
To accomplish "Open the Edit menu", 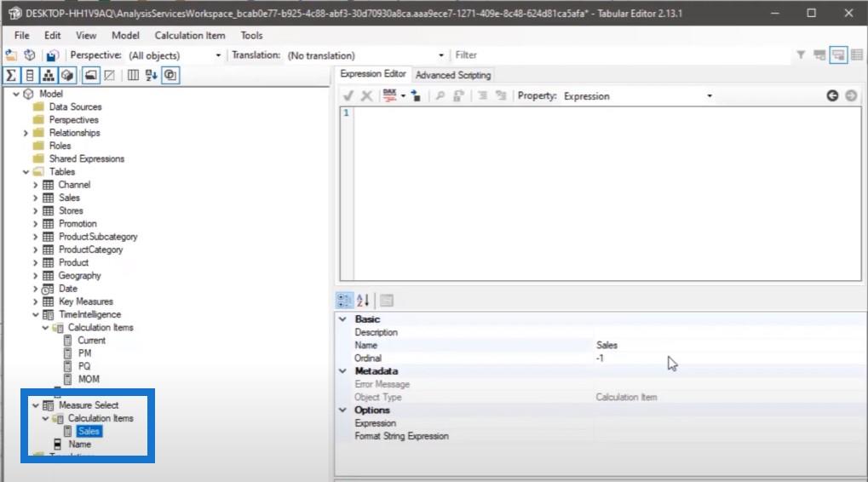I will click(53, 36).
